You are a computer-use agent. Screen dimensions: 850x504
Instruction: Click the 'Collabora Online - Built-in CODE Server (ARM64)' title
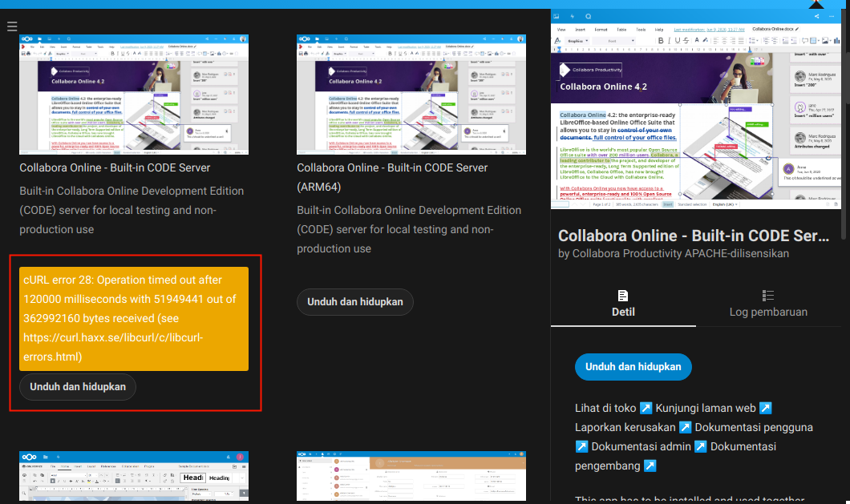click(x=392, y=177)
